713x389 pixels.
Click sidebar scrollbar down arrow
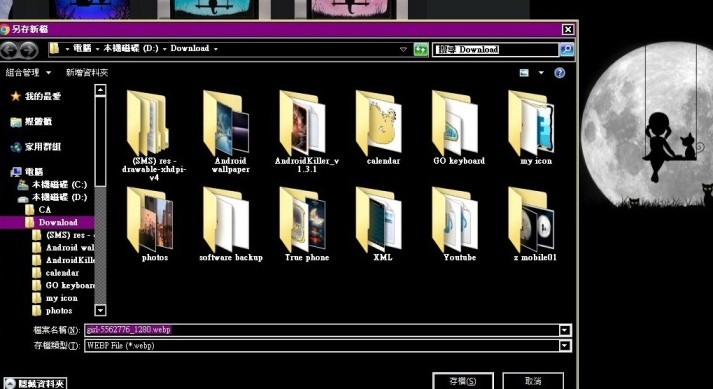pos(100,310)
